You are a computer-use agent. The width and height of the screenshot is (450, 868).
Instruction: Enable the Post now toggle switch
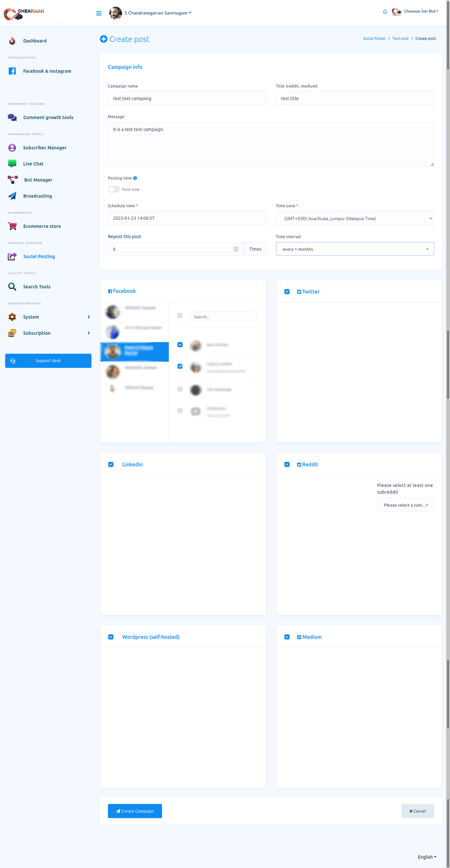[114, 189]
